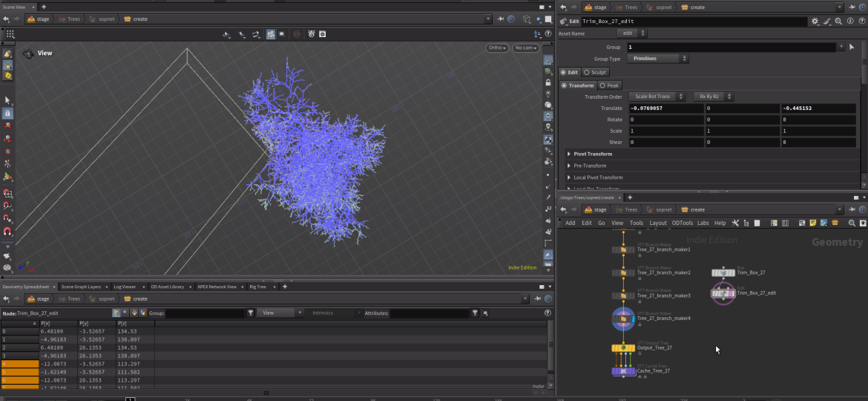Switch to the Scene Graph Layers tab
The height and width of the screenshot is (401, 868).
click(x=81, y=287)
